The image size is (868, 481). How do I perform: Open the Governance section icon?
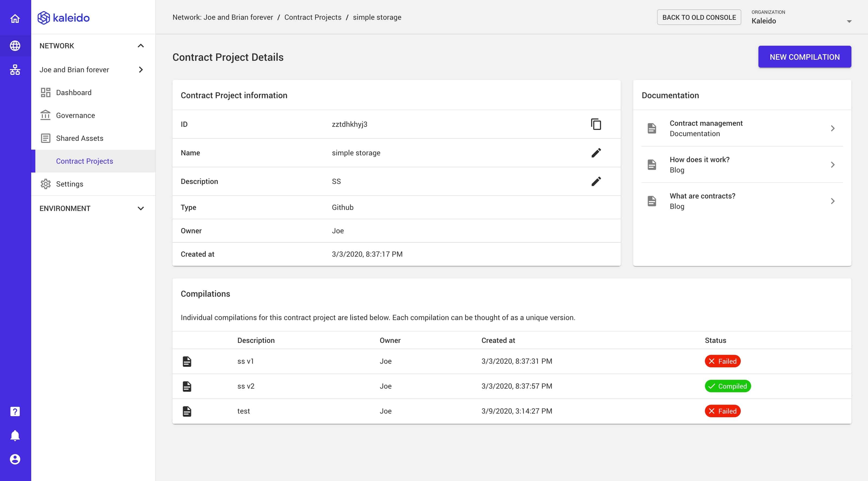(x=46, y=115)
